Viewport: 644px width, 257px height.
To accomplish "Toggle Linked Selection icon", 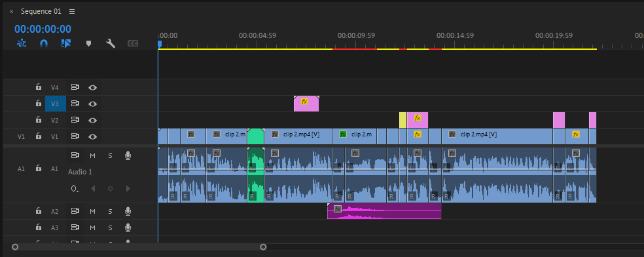I will click(65, 43).
